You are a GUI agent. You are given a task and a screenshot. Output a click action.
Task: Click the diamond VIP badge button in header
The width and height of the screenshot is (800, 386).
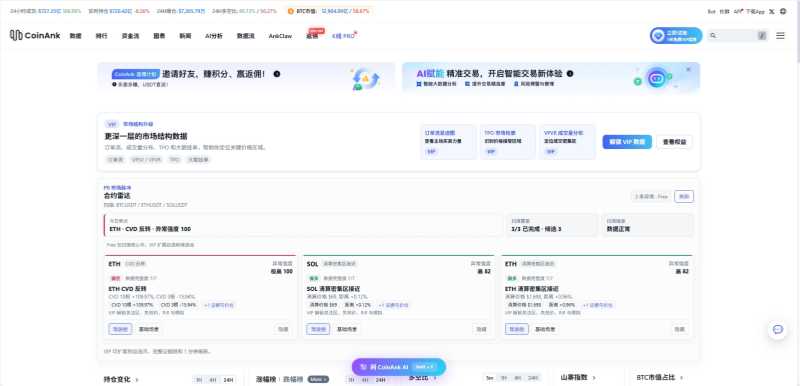click(676, 36)
